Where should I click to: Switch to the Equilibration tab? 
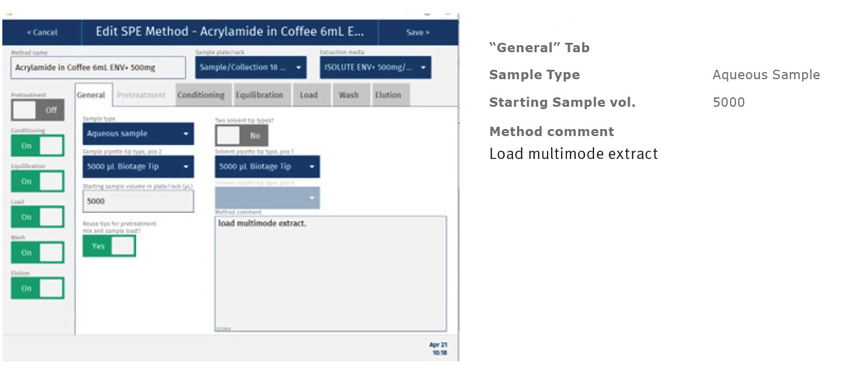coord(259,95)
